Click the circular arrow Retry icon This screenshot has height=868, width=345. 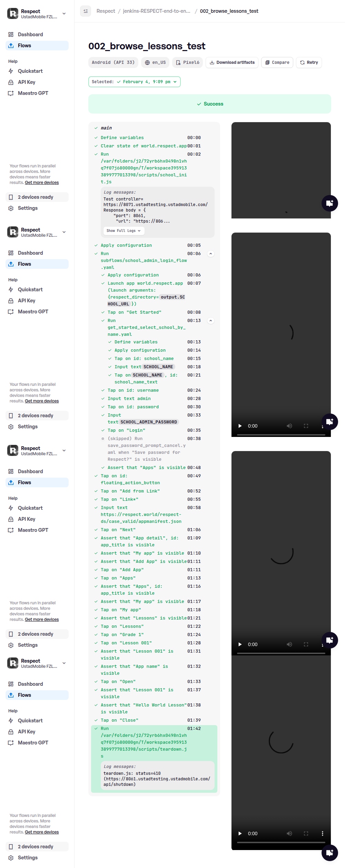[302, 62]
